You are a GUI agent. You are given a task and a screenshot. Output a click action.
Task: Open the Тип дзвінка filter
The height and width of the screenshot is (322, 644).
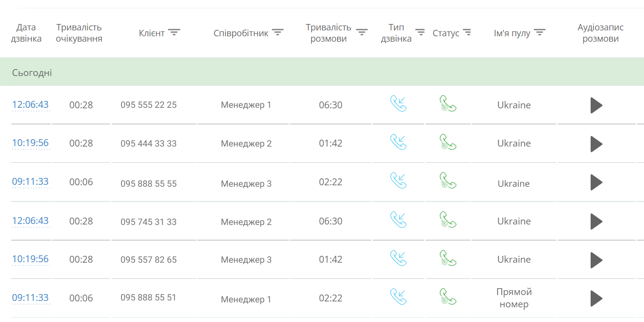(x=420, y=32)
